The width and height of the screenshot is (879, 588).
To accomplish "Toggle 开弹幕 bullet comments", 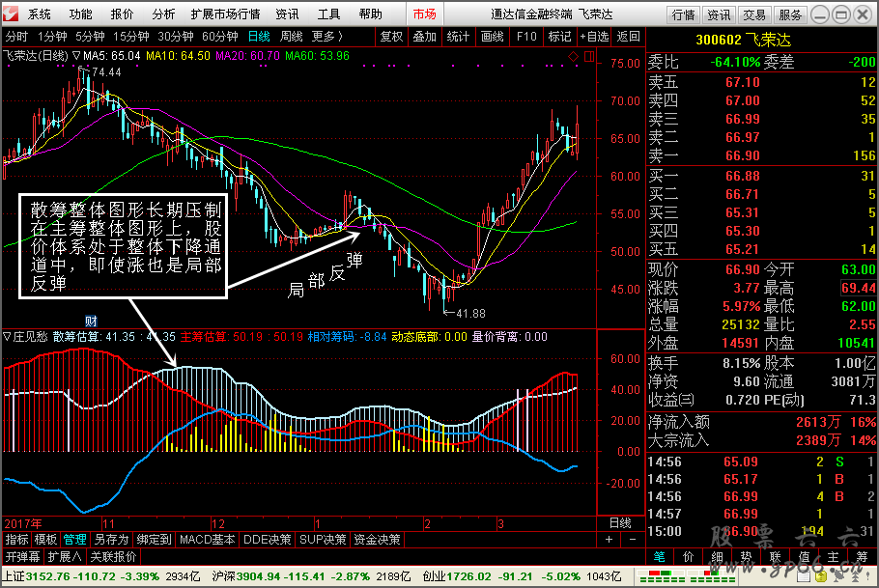I will point(22,556).
